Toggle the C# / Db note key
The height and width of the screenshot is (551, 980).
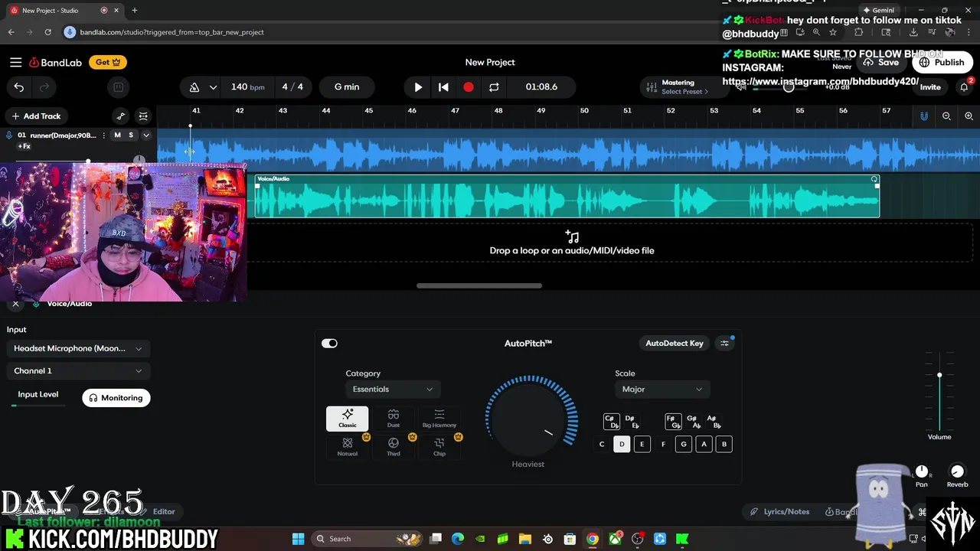click(x=611, y=422)
